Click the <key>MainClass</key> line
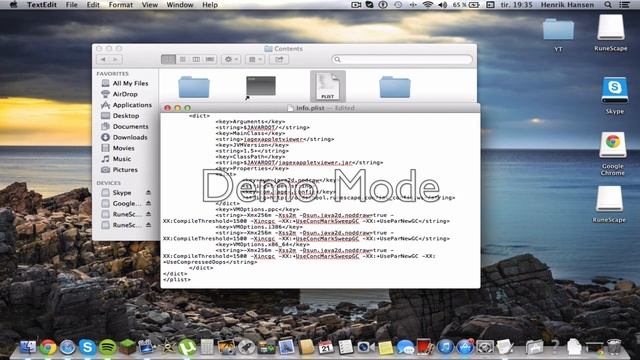 point(250,133)
